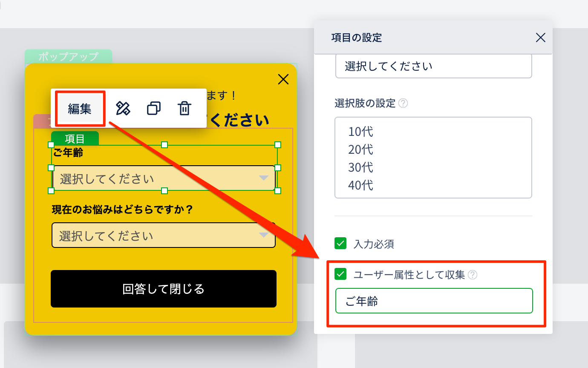Click the duplicate icon in the floating toolbar
The height and width of the screenshot is (368, 588).
click(x=153, y=109)
